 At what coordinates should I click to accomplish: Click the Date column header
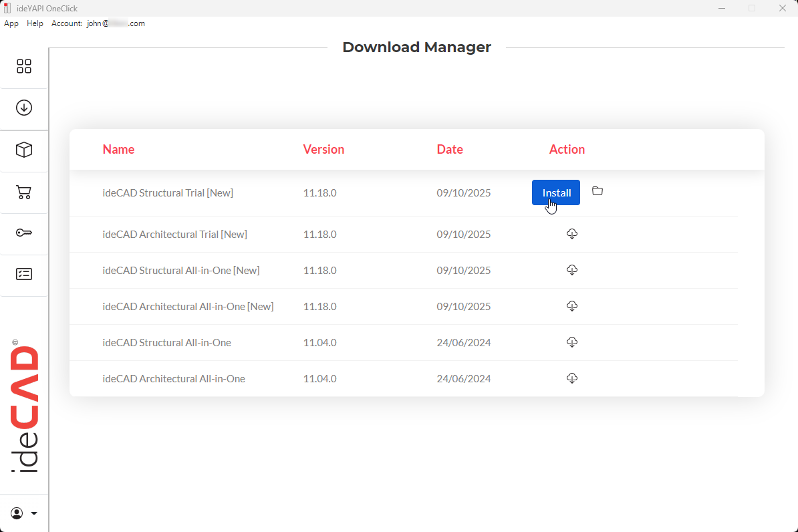click(x=450, y=149)
